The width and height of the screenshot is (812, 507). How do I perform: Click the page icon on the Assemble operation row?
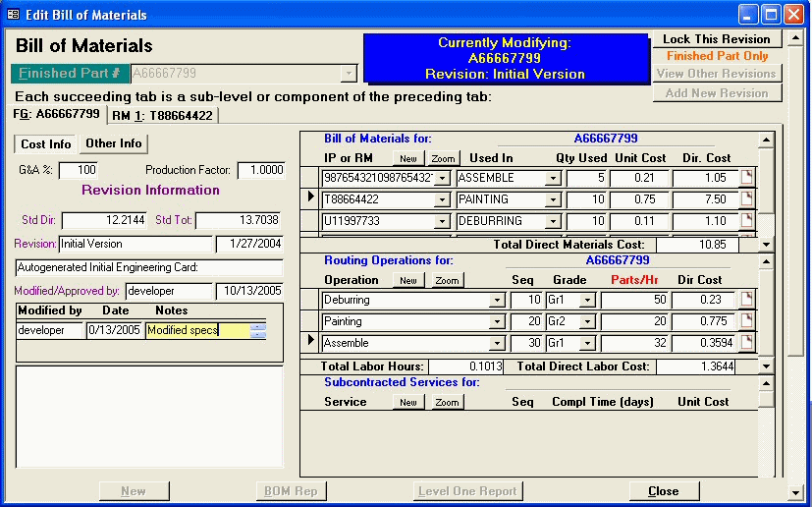[747, 343]
